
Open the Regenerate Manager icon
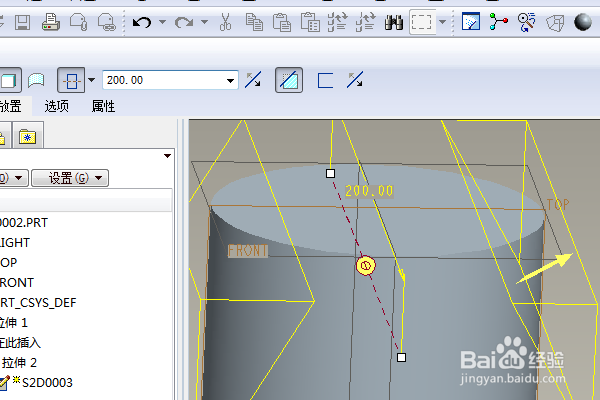(365, 22)
